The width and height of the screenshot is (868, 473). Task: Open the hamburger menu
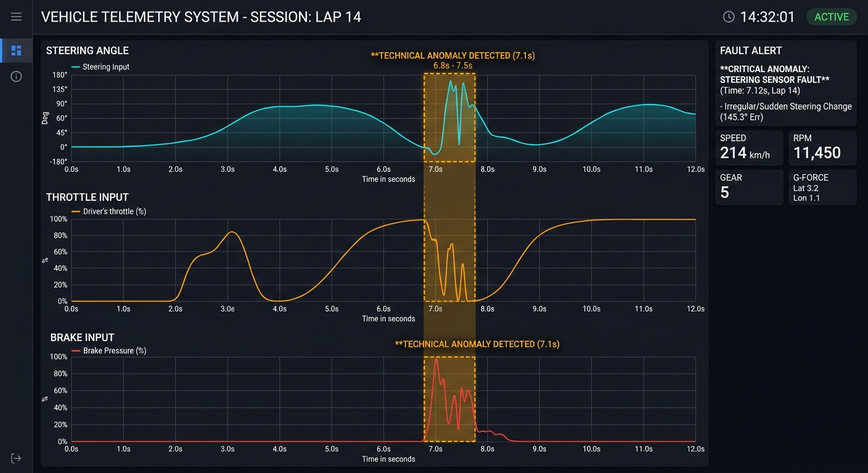click(16, 17)
